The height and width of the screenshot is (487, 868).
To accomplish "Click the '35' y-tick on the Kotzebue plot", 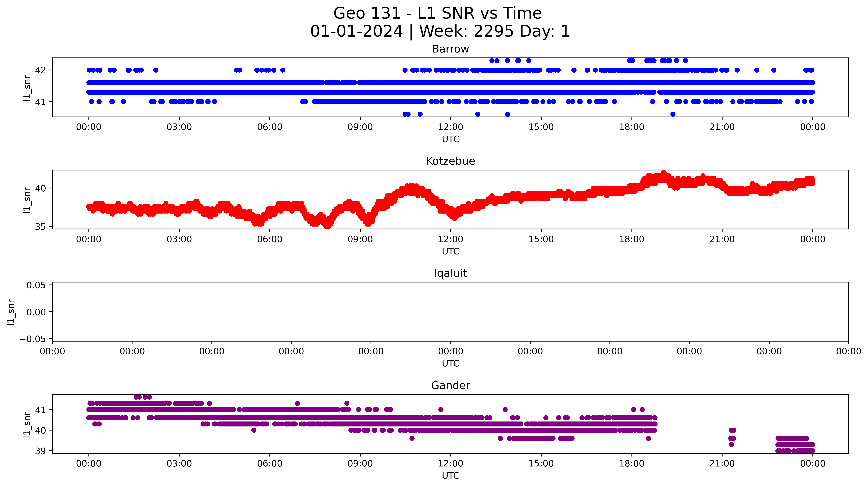I will coord(40,227).
